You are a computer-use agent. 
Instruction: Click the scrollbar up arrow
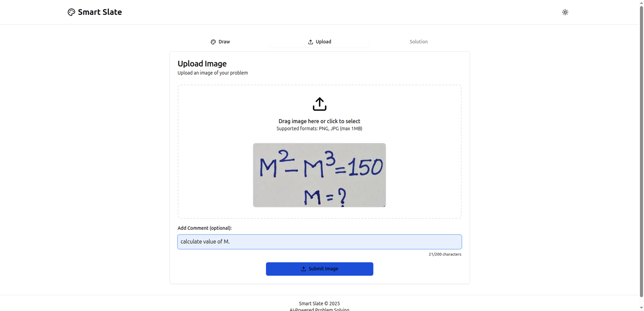(641, 2)
